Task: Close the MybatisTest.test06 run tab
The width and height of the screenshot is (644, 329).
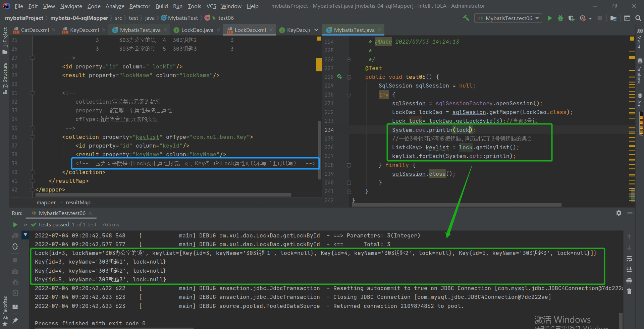Action: click(x=90, y=213)
